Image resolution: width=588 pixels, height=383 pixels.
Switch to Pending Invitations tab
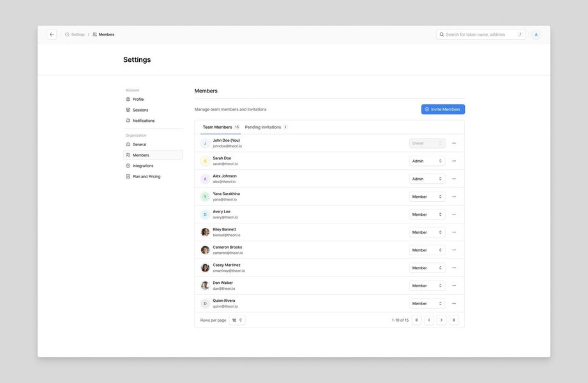(x=266, y=127)
